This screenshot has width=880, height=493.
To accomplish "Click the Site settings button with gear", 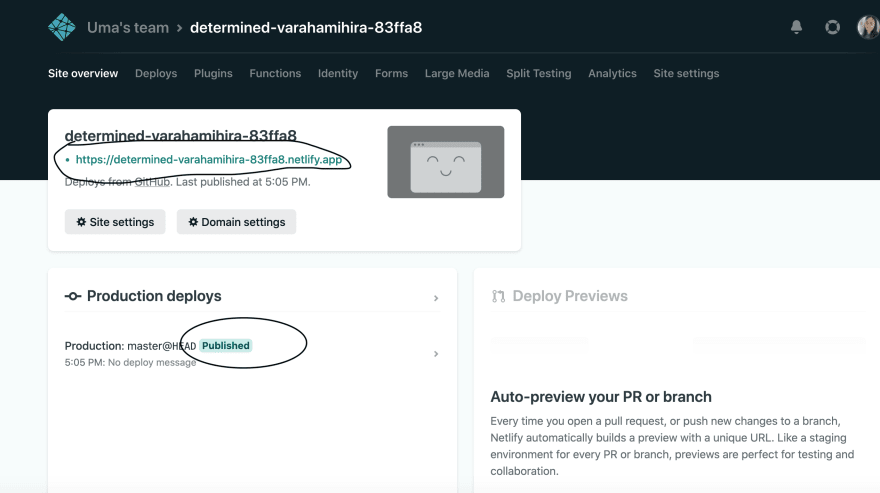I will (x=115, y=222).
